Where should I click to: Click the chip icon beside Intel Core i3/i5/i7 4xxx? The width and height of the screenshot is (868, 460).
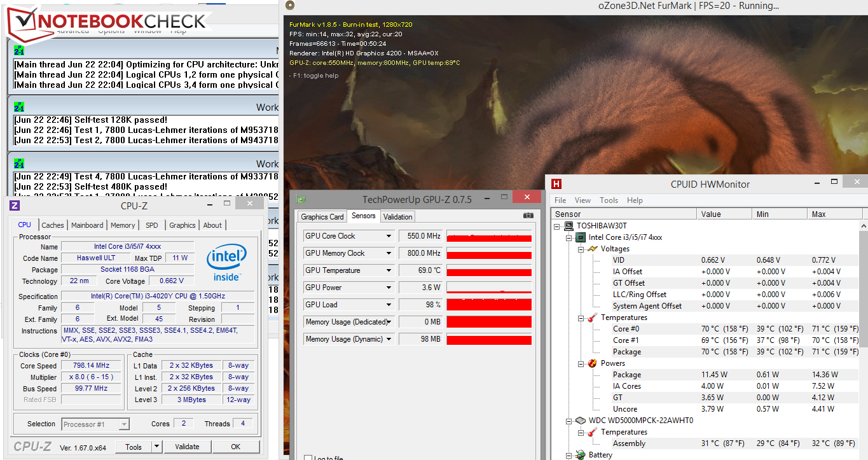coord(581,237)
